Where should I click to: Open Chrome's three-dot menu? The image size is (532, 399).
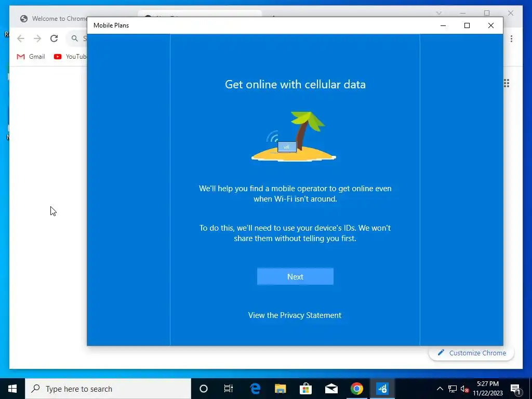(511, 38)
